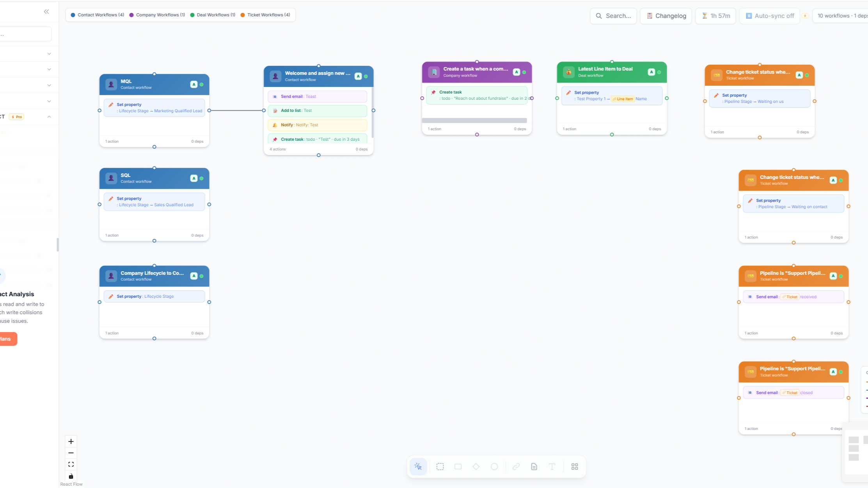This screenshot has height=488, width=868.
Task: Select the rectangle shape tool
Action: click(458, 466)
